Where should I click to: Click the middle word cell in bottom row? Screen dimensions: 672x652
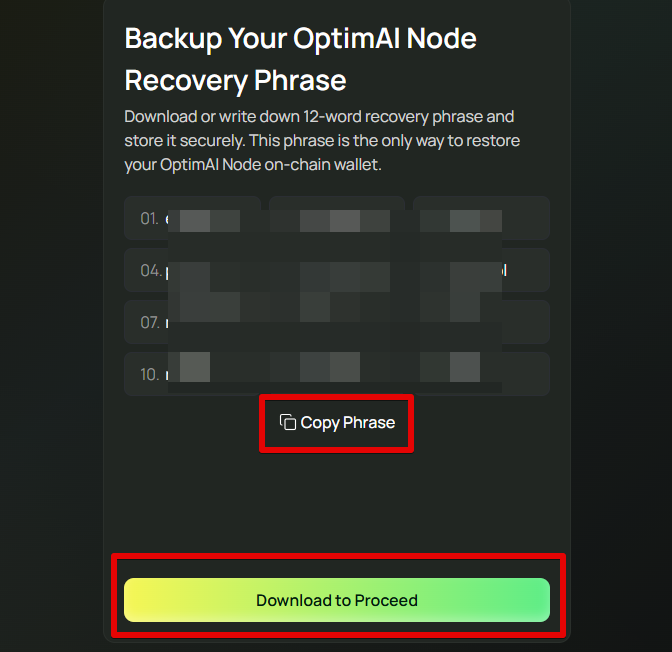pos(337,374)
